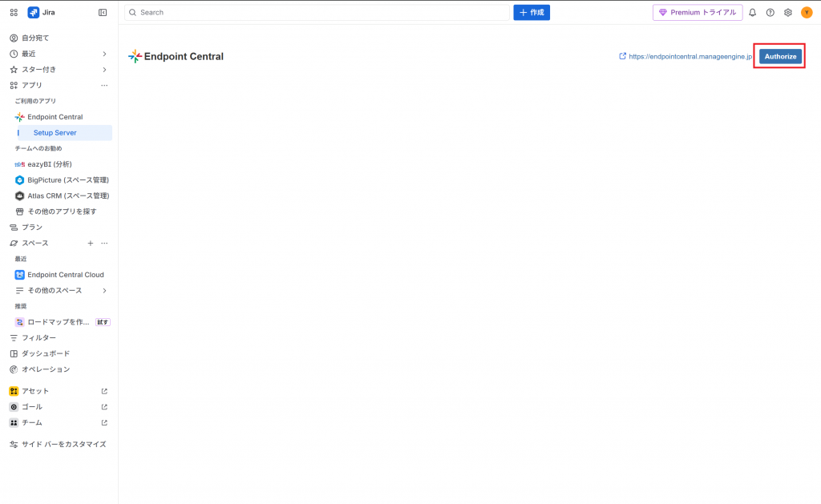Click in the Search field
The width and height of the screenshot is (821, 504).
coord(317,13)
